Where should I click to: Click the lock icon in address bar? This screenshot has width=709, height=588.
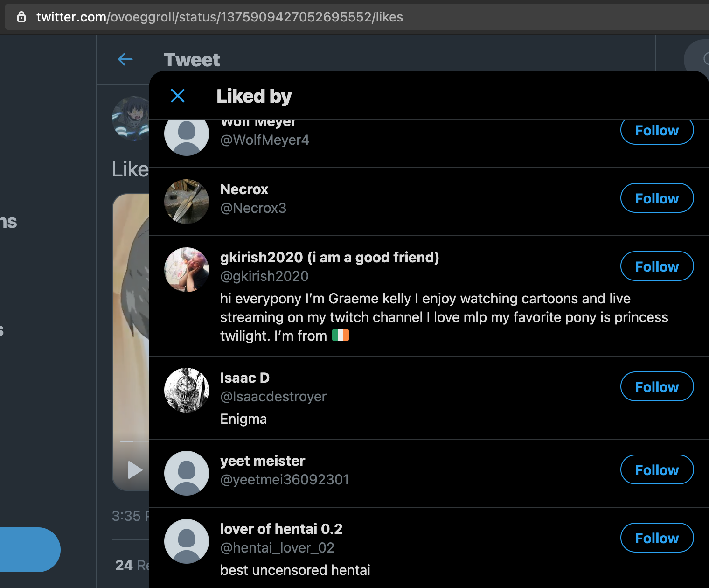coord(21,17)
